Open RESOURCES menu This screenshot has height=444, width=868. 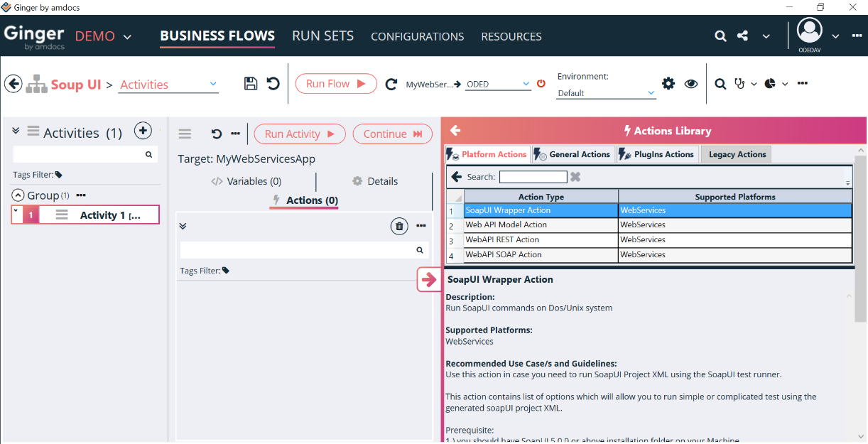click(511, 36)
